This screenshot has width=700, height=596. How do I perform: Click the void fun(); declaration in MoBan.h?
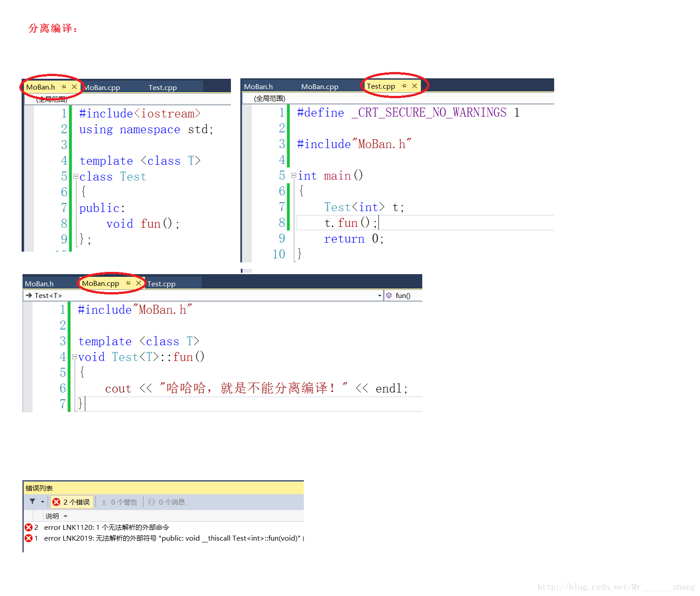click(x=143, y=224)
